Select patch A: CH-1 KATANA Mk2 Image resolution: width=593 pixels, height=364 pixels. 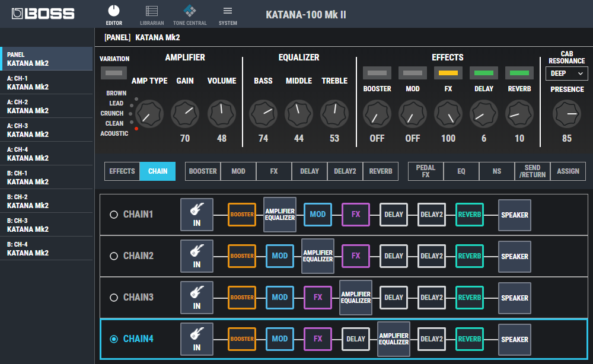[x=46, y=82]
